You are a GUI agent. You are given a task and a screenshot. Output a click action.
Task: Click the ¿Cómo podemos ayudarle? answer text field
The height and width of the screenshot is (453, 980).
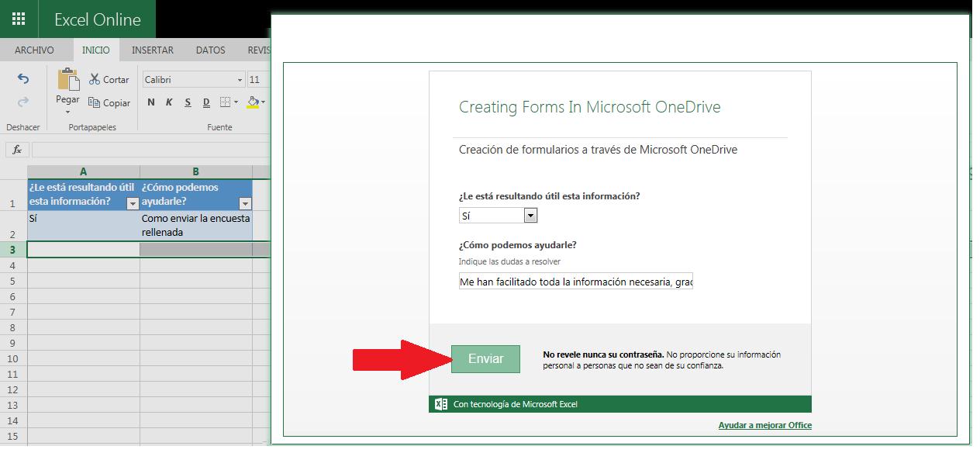pyautogui.click(x=575, y=282)
